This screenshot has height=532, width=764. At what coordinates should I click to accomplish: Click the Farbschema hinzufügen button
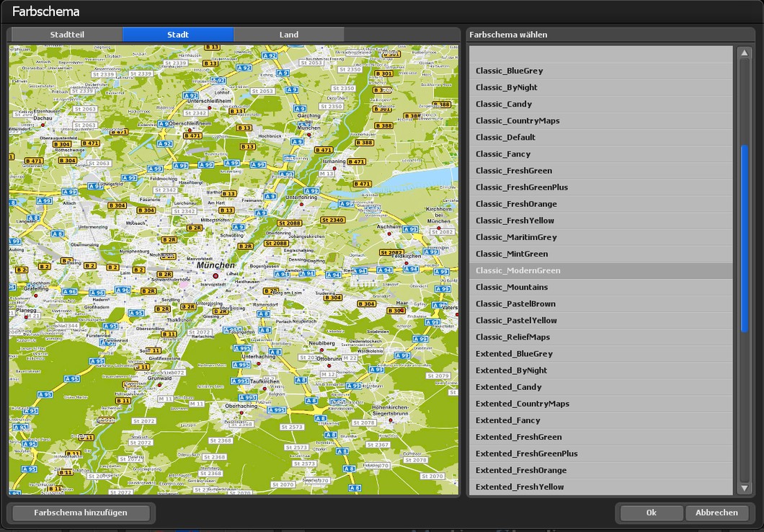coord(81,513)
